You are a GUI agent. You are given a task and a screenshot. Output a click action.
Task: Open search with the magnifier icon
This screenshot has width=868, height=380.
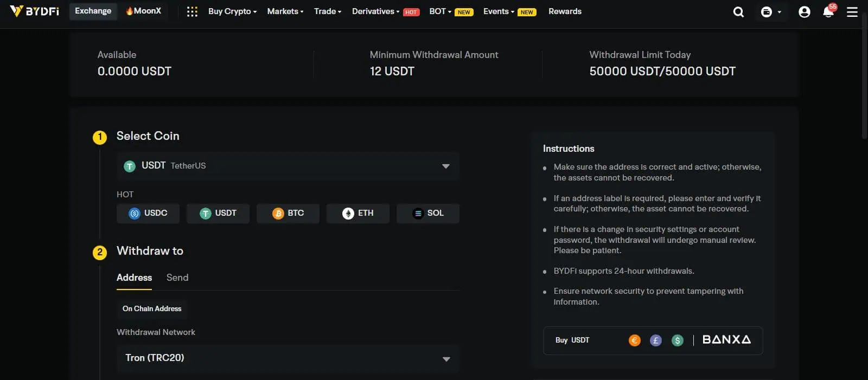coord(738,11)
